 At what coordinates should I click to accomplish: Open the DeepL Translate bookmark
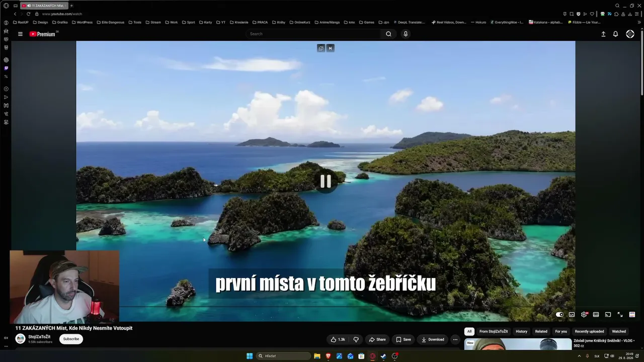point(409,23)
